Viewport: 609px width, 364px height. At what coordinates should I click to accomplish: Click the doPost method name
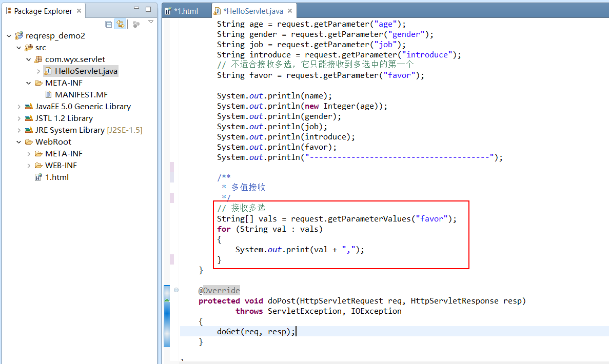tap(282, 301)
